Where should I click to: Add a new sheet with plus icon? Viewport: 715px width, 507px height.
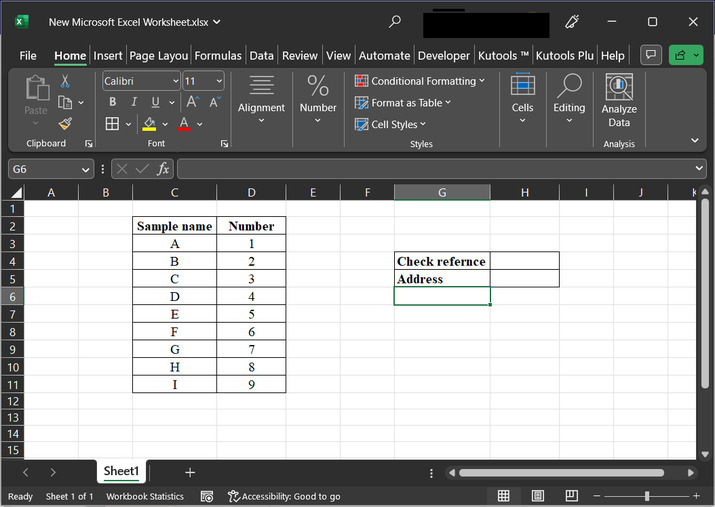tap(190, 472)
